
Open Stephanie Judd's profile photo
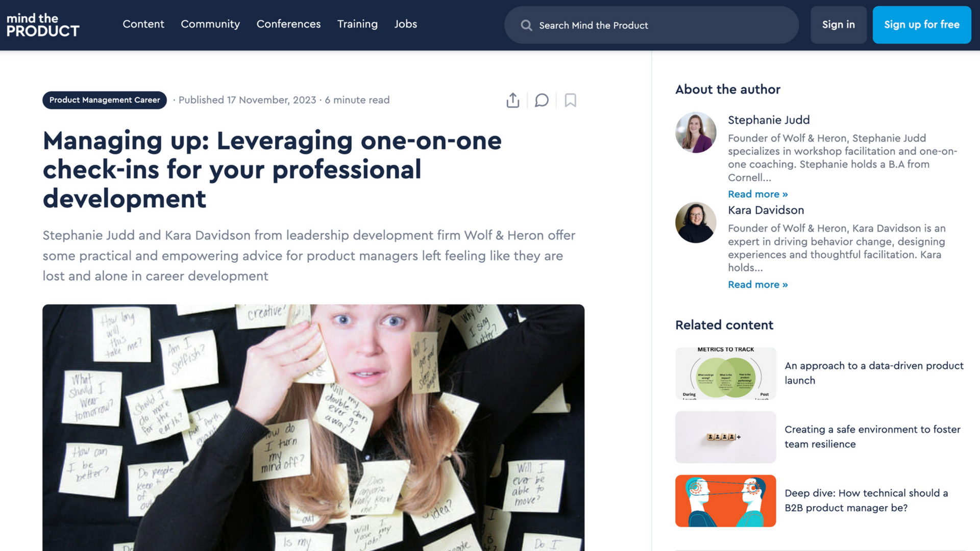tap(696, 132)
